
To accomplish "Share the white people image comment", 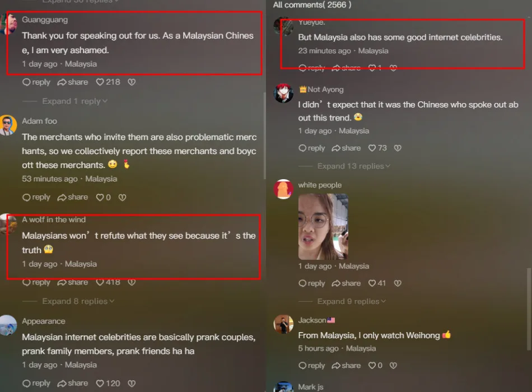I will point(346,283).
